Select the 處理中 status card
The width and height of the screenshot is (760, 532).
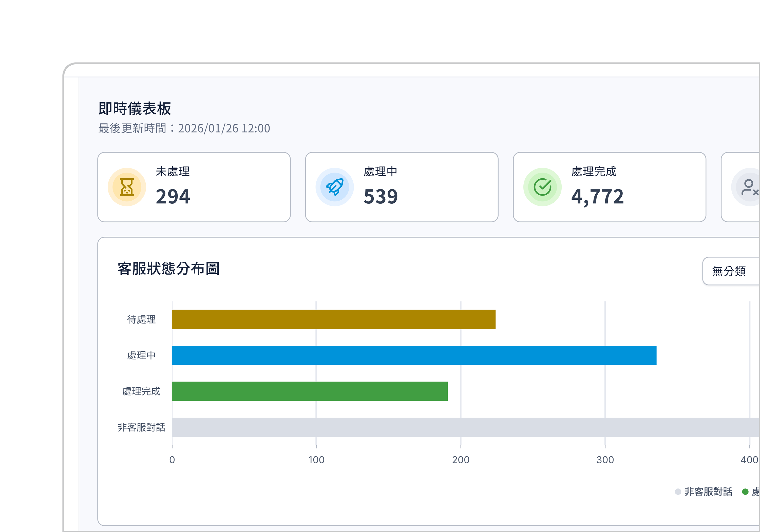(402, 186)
